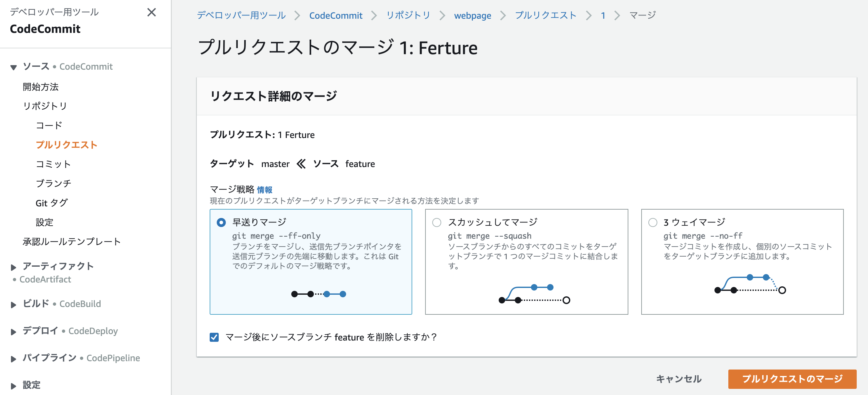Open リポジトリ in the sidebar
Image resolution: width=868 pixels, height=395 pixels.
pos(45,106)
